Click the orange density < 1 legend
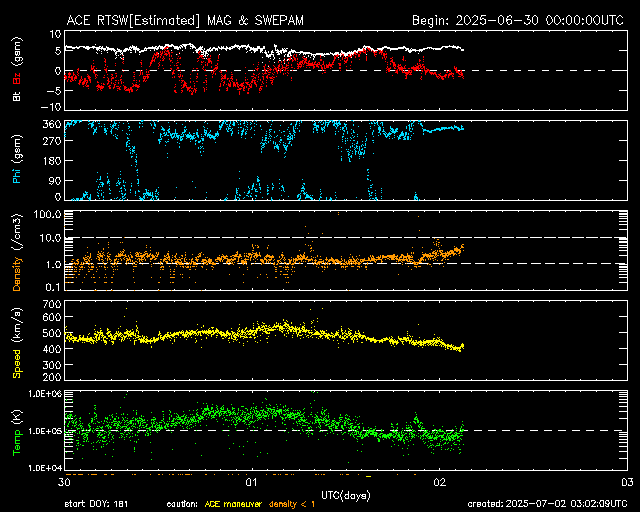640x512 pixels. [x=292, y=504]
